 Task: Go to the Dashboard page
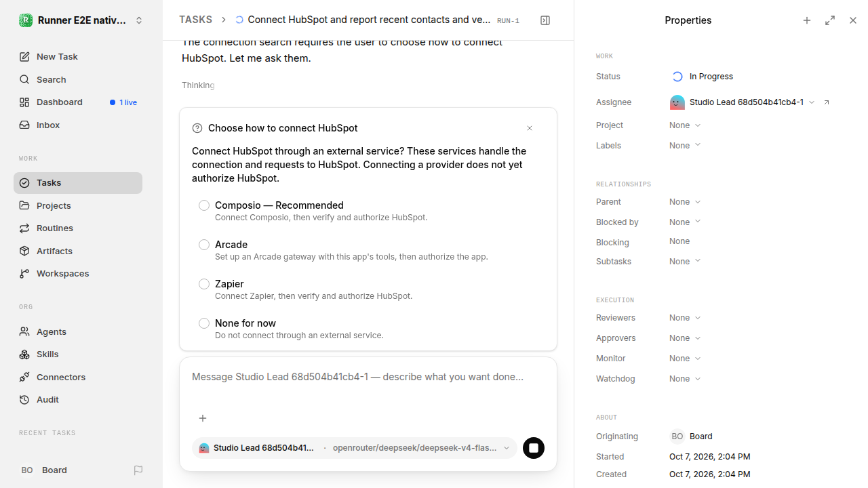pos(78,102)
